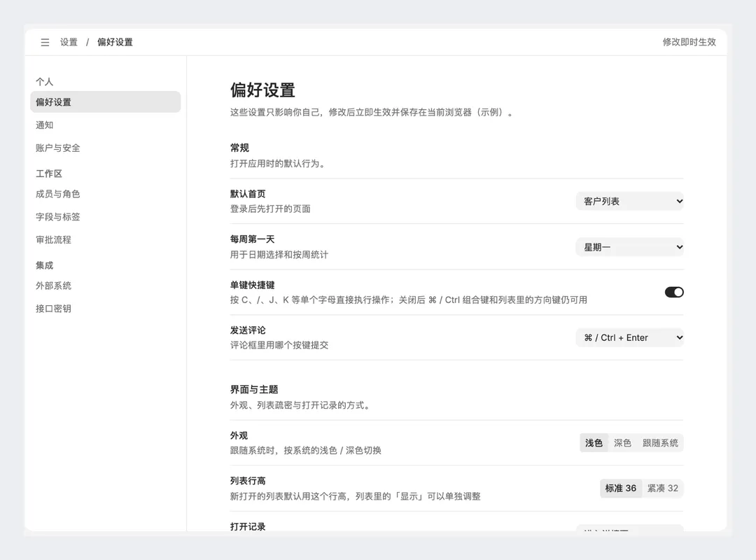Select 偏好设置 in the sidebar
756x560 pixels.
pos(105,102)
